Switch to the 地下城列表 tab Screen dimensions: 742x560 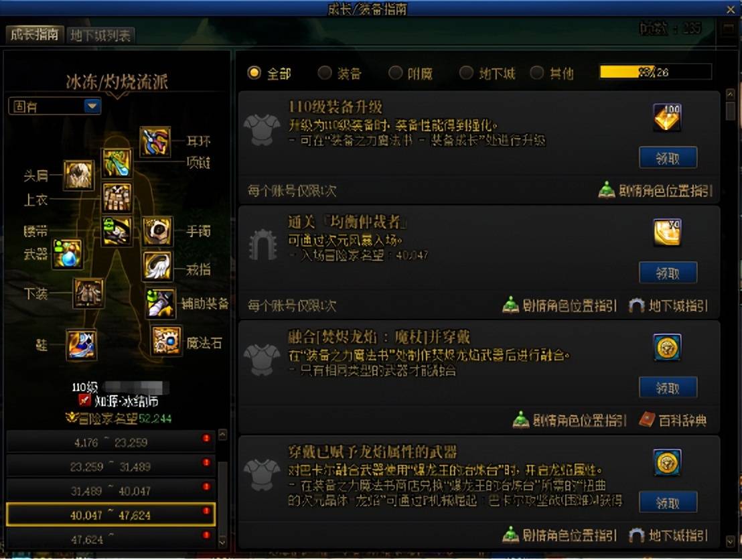tap(100, 36)
